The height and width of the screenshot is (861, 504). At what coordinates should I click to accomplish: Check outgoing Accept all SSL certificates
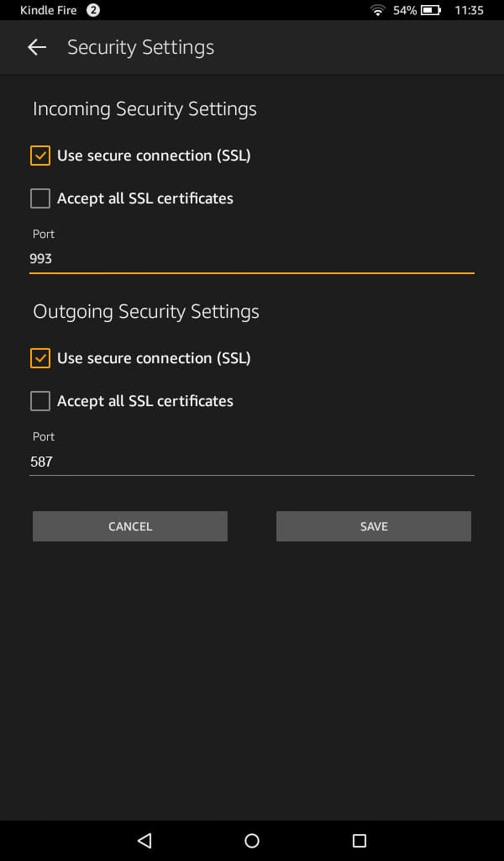[x=40, y=401]
